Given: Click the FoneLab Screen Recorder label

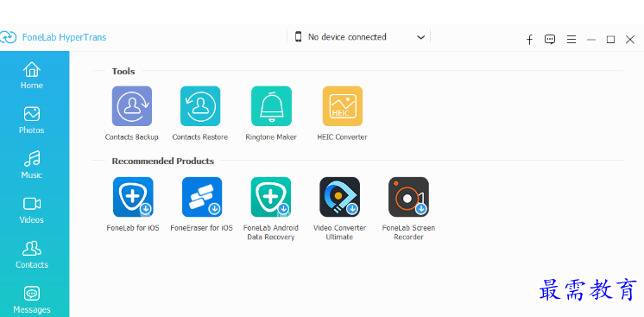Looking at the screenshot, I should point(408,232).
